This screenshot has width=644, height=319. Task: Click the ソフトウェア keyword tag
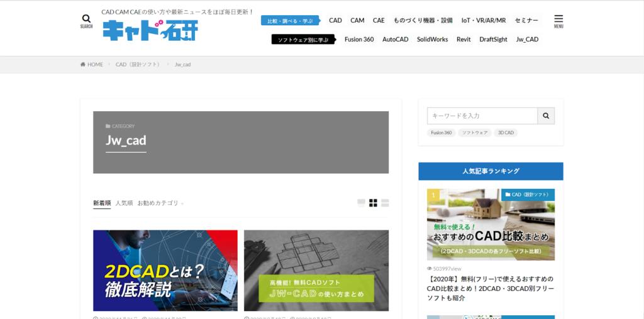pyautogui.click(x=475, y=133)
